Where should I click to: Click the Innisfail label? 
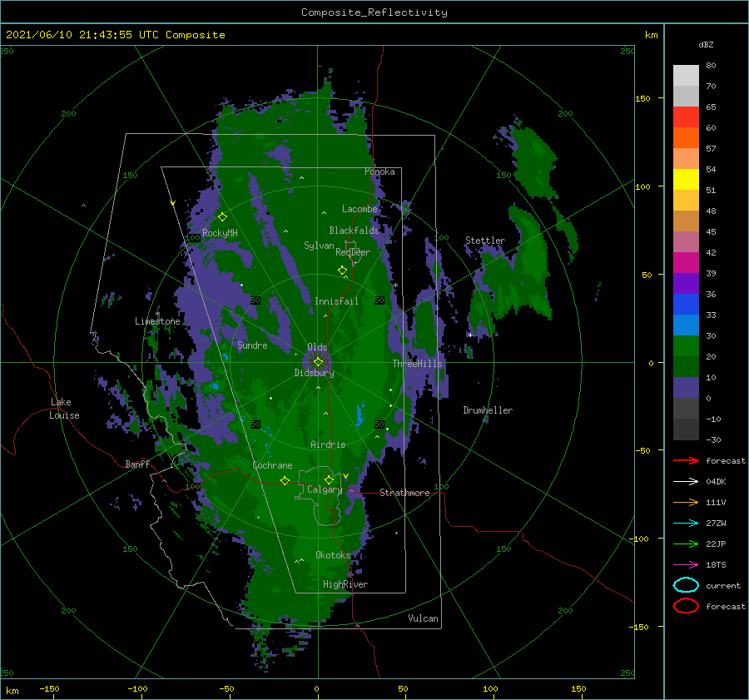click(336, 301)
